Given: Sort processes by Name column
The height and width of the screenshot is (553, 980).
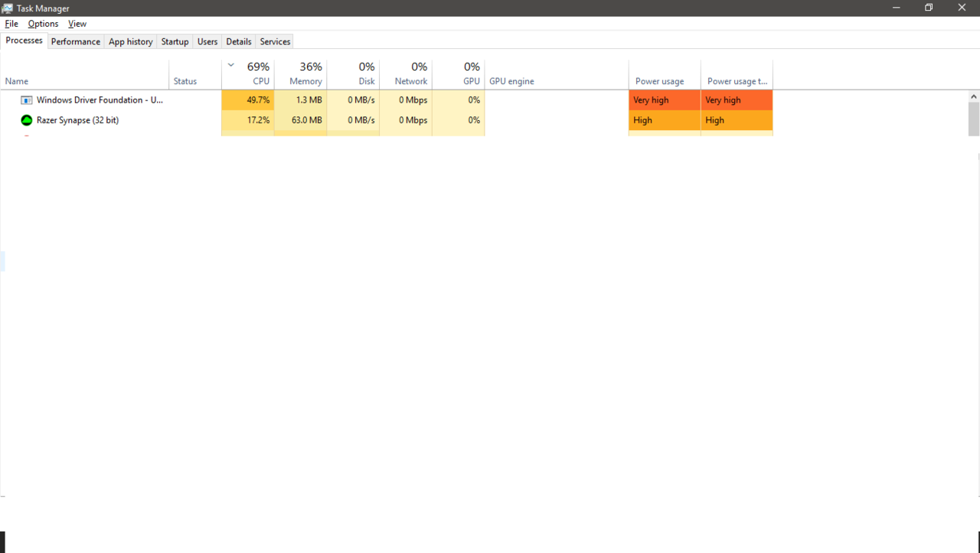Looking at the screenshot, I should pyautogui.click(x=85, y=74).
